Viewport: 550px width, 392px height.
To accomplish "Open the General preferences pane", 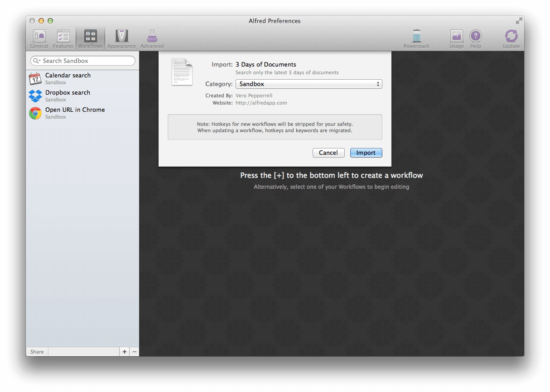I will tap(39, 38).
